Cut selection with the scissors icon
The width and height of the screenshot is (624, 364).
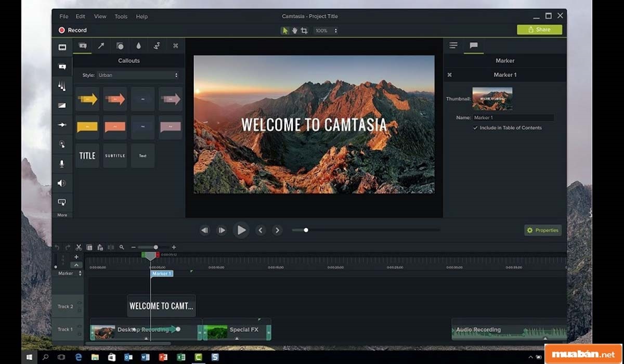[x=79, y=248]
